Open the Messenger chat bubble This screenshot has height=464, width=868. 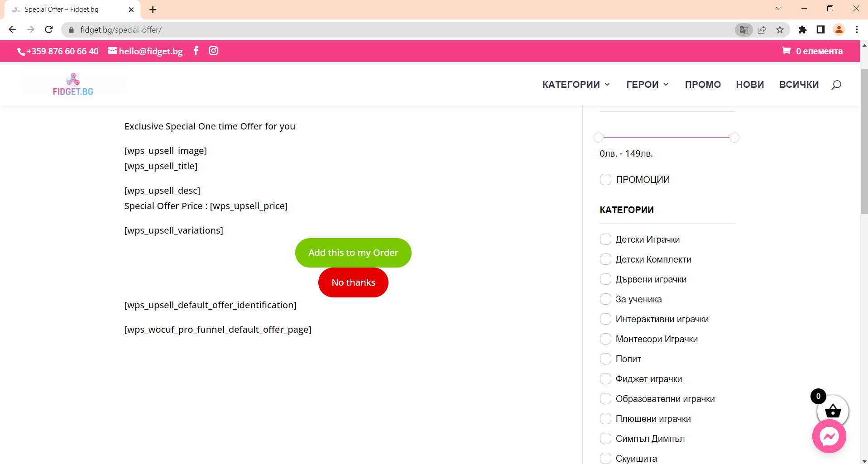coord(829,436)
